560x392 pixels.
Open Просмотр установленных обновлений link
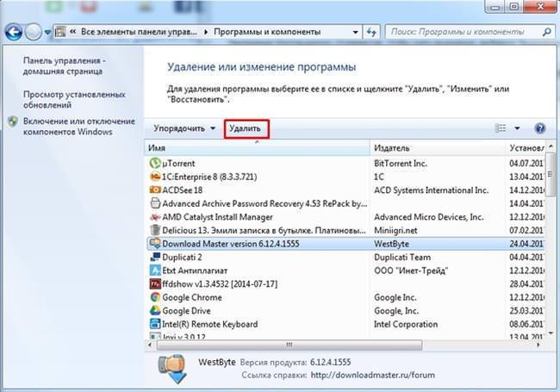tap(74, 100)
